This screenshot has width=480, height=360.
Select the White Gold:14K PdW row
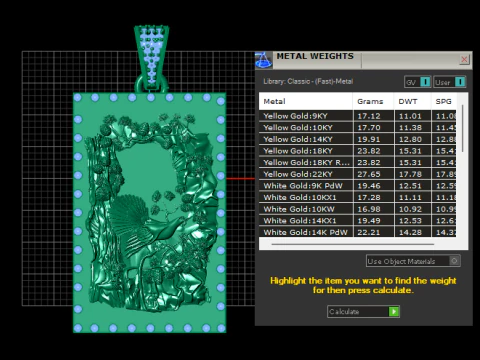click(357, 232)
